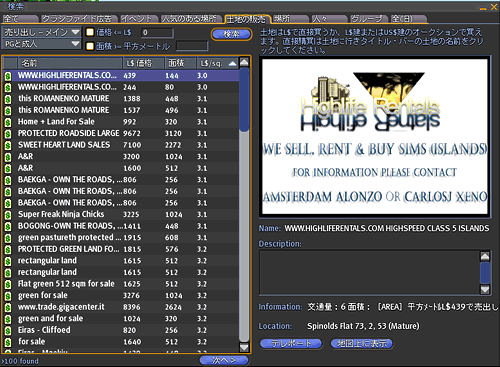Click the down arrow at bottom of results scrollbar
Image resolution: width=500 pixels, height=367 pixels.
coord(244,347)
